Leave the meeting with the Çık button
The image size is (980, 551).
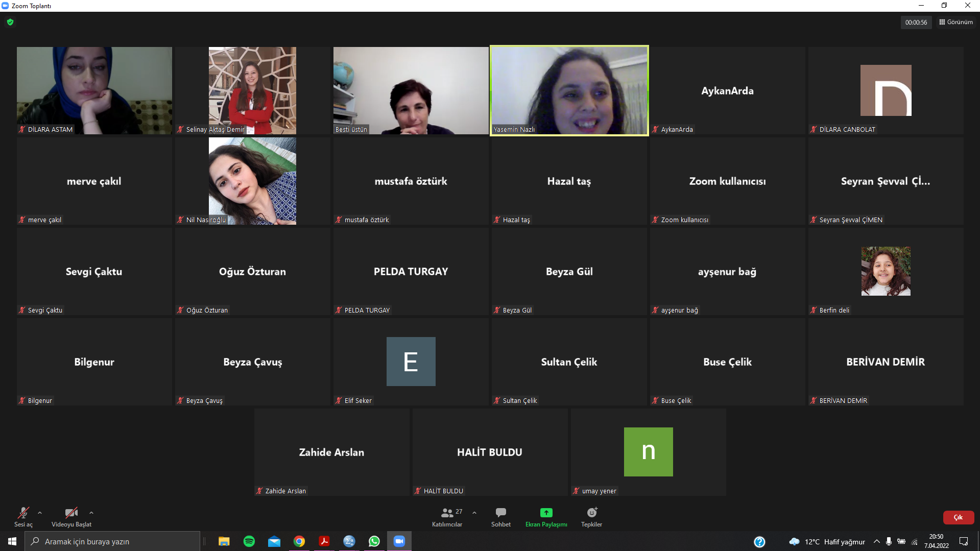[x=958, y=517]
